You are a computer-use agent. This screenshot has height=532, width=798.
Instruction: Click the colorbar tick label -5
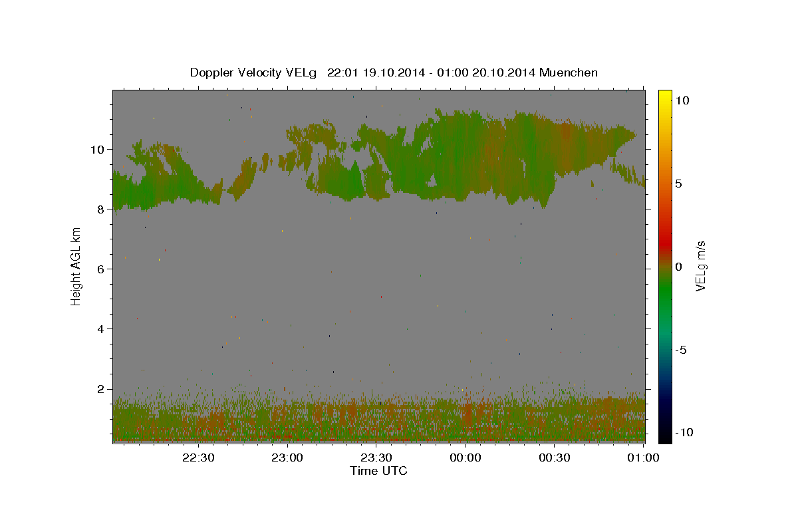681,350
